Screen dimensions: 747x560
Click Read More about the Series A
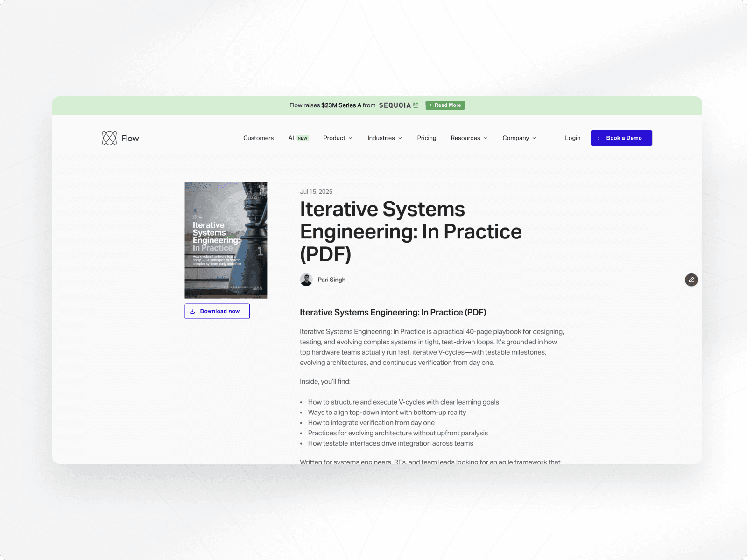445,105
